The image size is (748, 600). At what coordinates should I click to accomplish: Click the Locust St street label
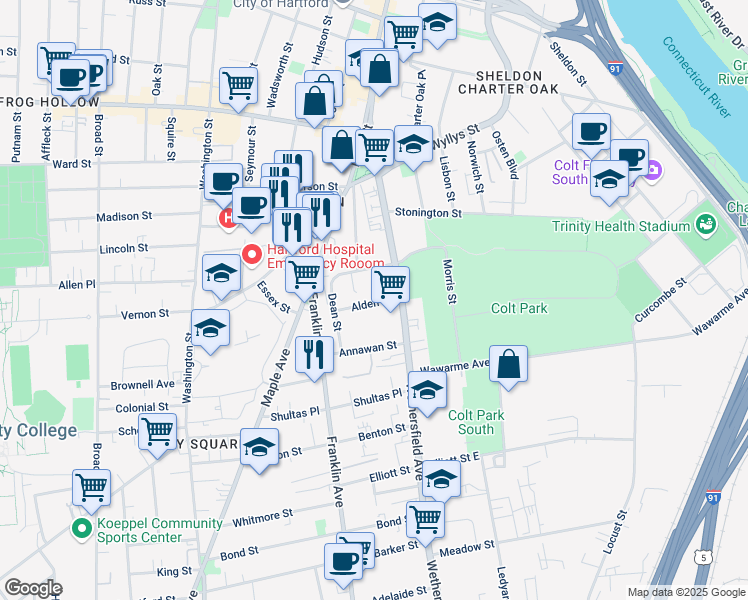[x=615, y=532]
